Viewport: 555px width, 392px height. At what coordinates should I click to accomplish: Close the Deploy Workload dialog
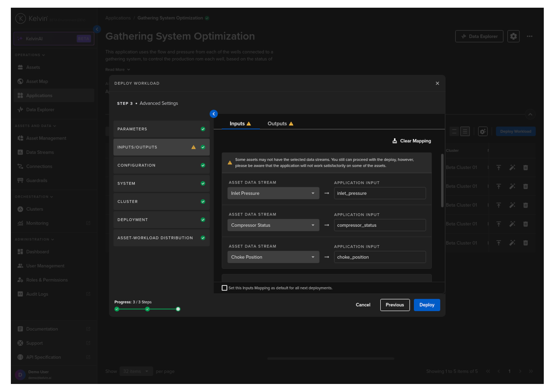point(437,83)
